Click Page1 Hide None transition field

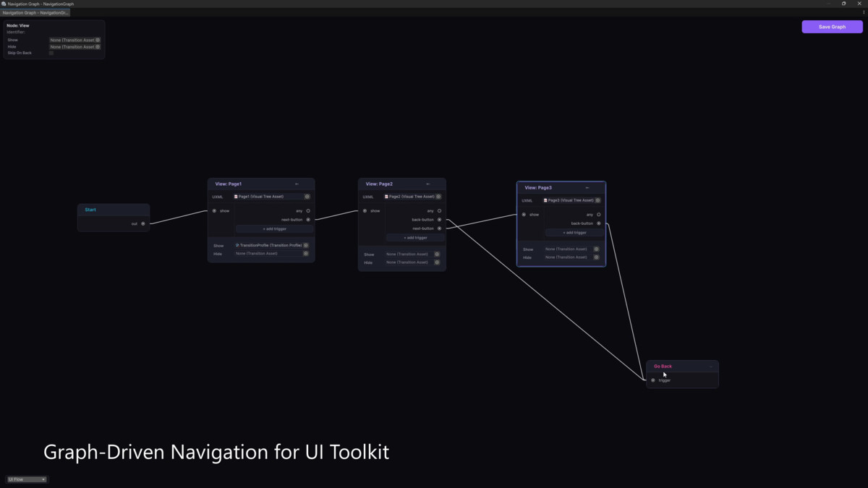tap(272, 254)
